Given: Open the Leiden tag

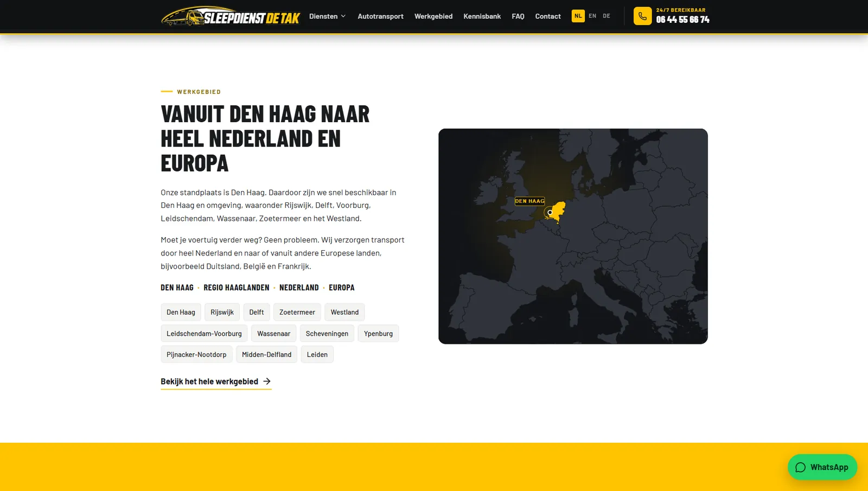Looking at the screenshot, I should point(317,354).
